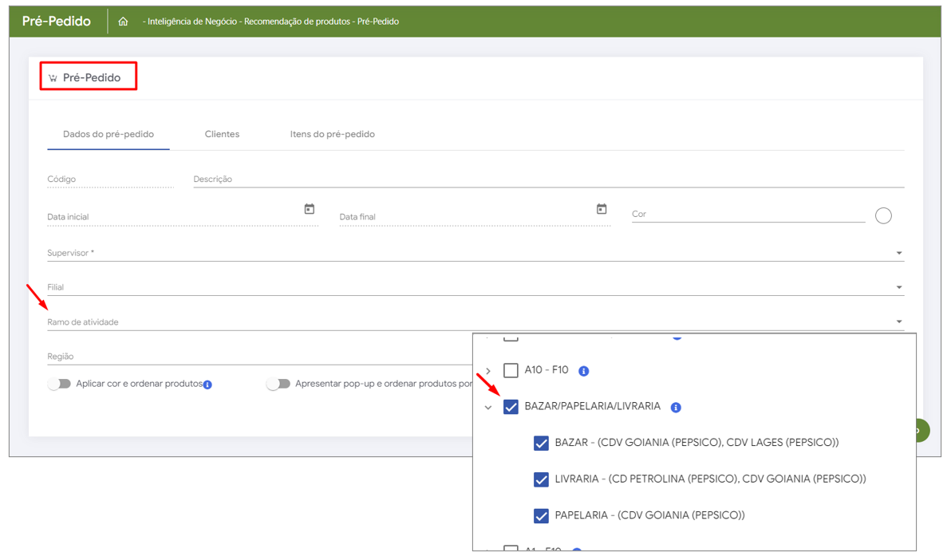Click the info icon beside BAZAR/PAPELARIA/LIVRARIA
This screenshot has width=951, height=560.
click(676, 407)
